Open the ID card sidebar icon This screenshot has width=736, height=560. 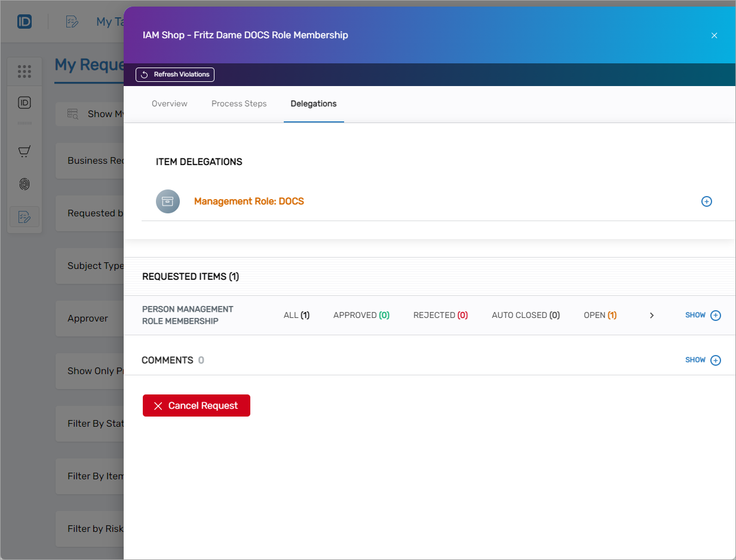pyautogui.click(x=24, y=103)
